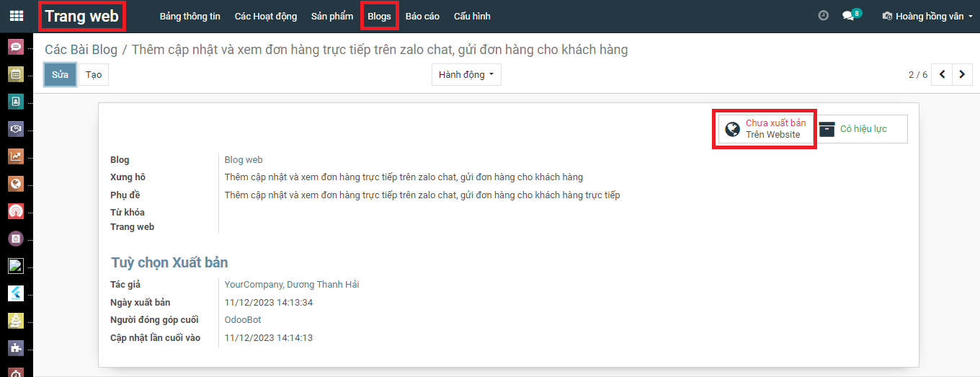The width and height of the screenshot is (980, 377).
Task: Click the Tạo create button
Action: tap(94, 75)
